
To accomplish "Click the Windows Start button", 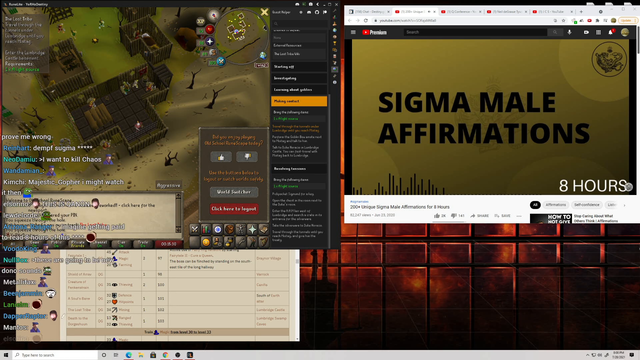I will coord(6,355).
